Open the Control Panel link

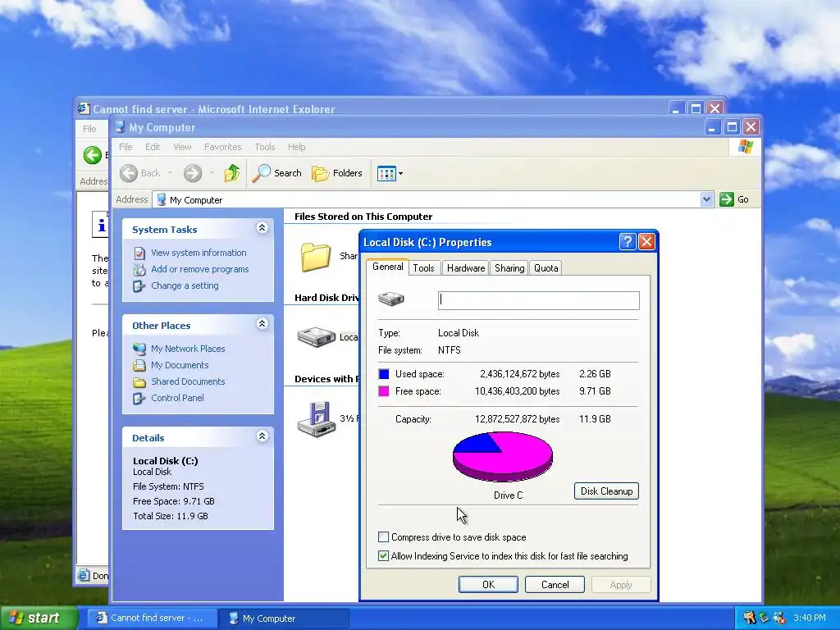177,398
